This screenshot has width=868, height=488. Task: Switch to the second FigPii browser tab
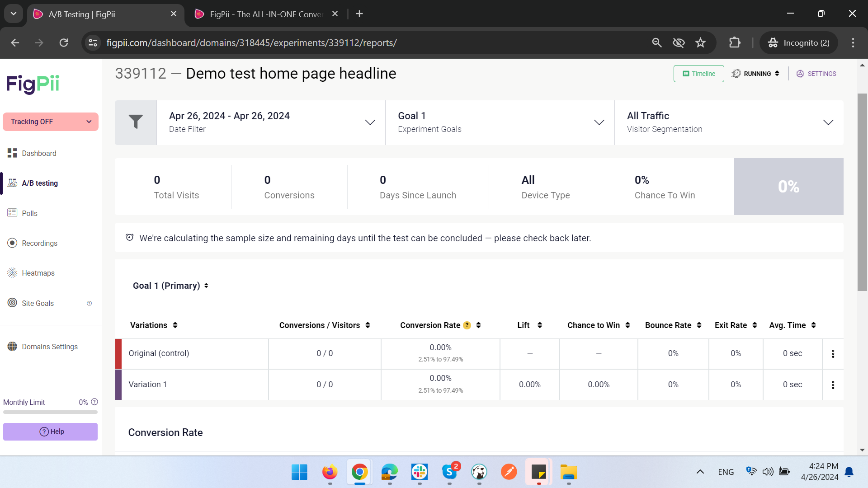[x=266, y=14]
